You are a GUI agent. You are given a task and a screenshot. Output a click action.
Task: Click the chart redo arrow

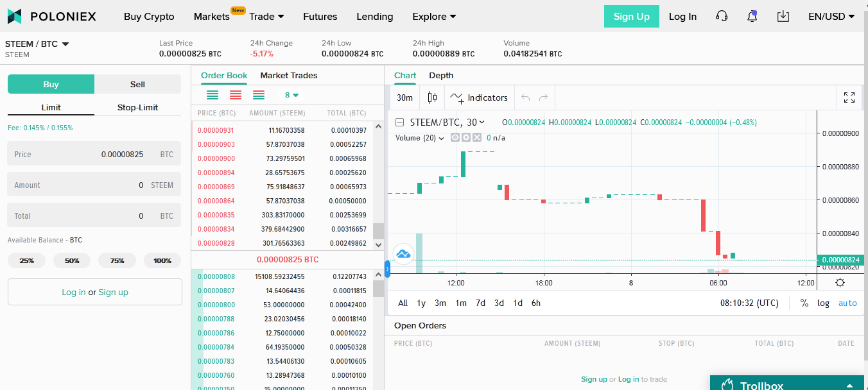(x=544, y=97)
